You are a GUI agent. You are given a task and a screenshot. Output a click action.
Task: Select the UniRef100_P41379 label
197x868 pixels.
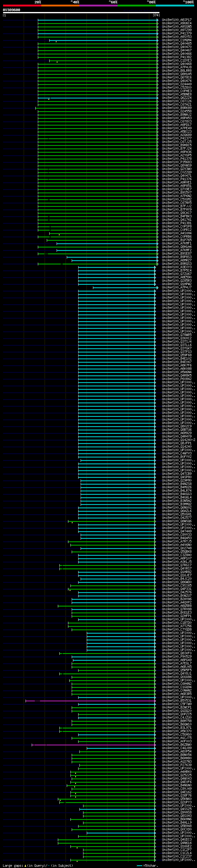(177, 33)
